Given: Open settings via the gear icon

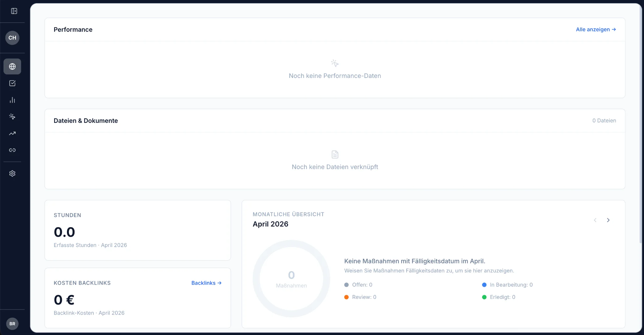Looking at the screenshot, I should click(12, 173).
